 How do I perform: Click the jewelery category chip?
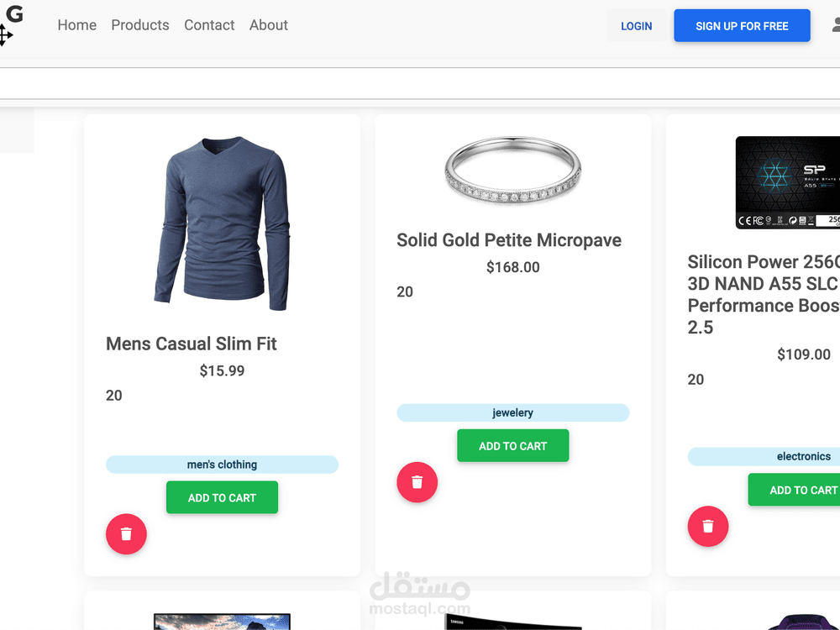pos(512,412)
